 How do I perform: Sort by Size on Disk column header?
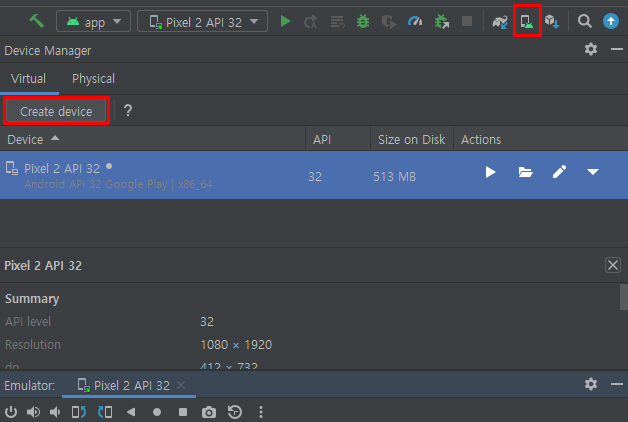(x=412, y=139)
